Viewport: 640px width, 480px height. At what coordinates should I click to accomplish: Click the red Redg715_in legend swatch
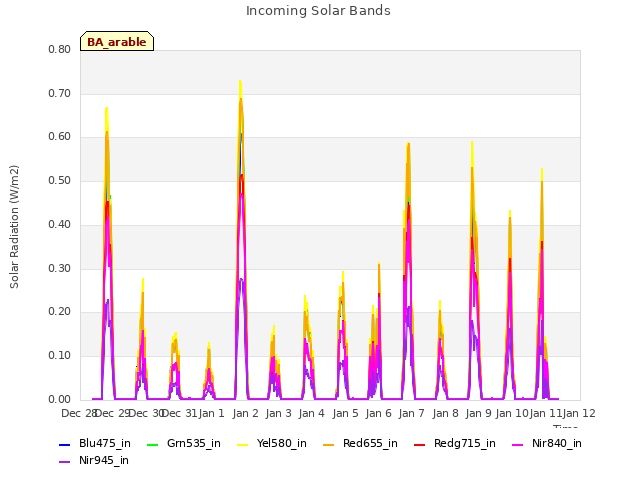[x=420, y=444]
